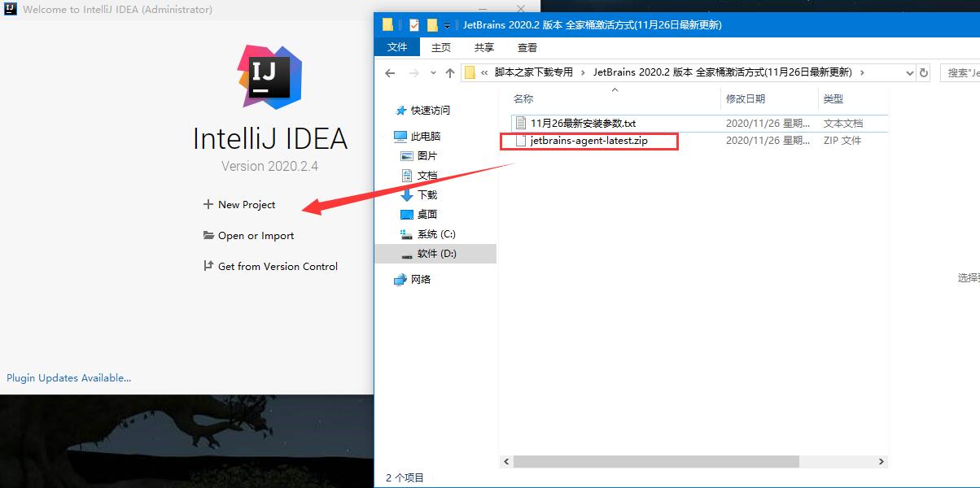Click the 文本文档 type cell
Viewport: 980px width, 488px height.
(x=843, y=124)
